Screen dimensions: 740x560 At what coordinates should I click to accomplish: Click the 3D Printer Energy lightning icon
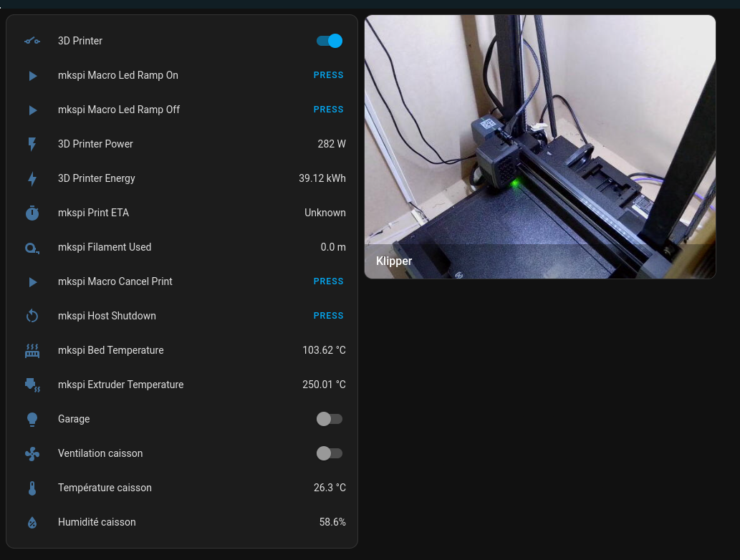pyautogui.click(x=32, y=179)
